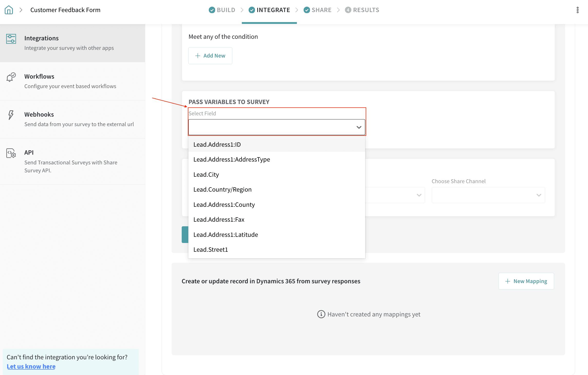
Task: Choose Lead.Address1:AddressType option
Action: [x=232, y=160]
